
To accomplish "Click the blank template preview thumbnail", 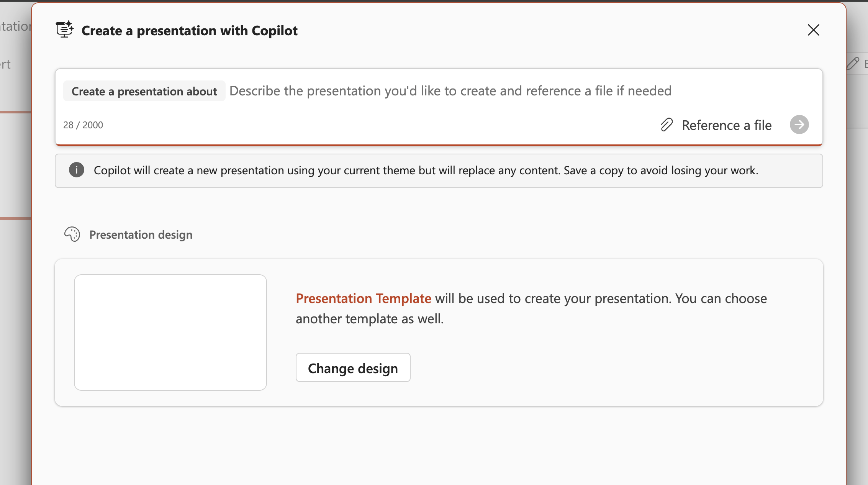I will tap(170, 332).
